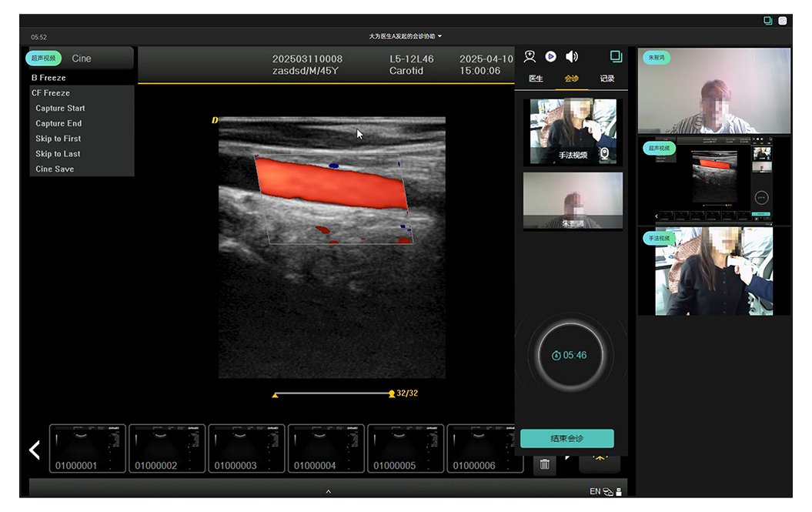Viewport: 812px width, 512px height.
Task: Mute the consultation speaker audio
Action: click(x=572, y=56)
